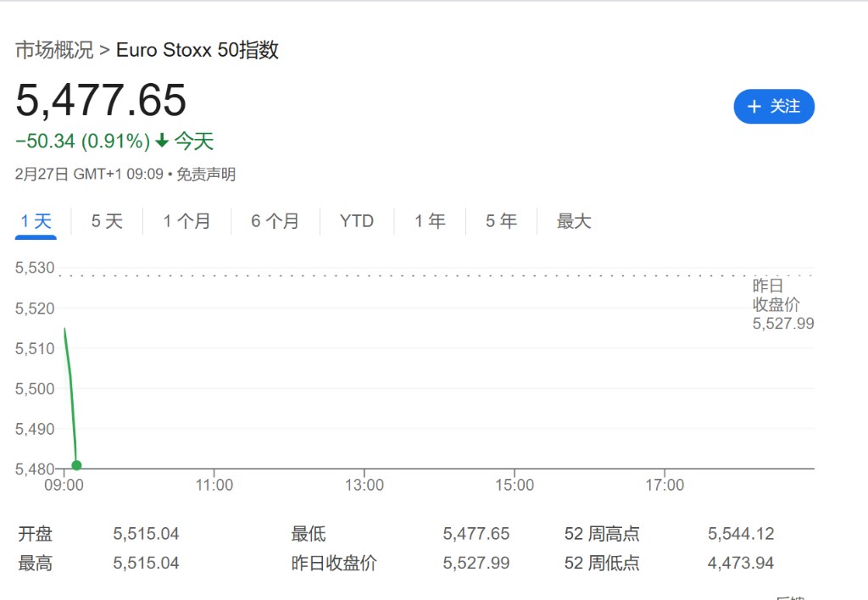Image resolution: width=868 pixels, height=600 pixels.
Task: Click the 最高 value 5,515.04
Action: click(146, 564)
